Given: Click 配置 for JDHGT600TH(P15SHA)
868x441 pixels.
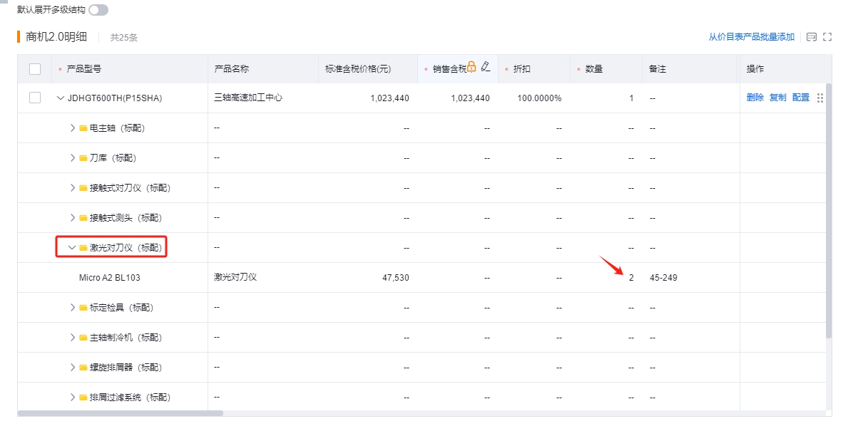Looking at the screenshot, I should pos(801,98).
